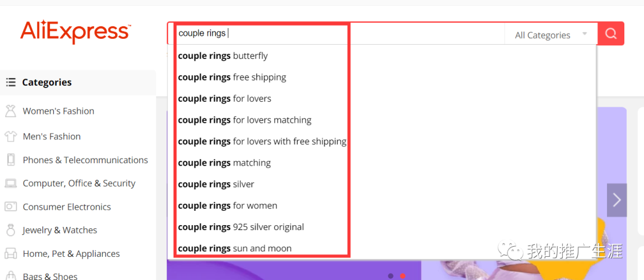Click the Jewelry & Watches ring icon
Screen dimensions: 644x280
(10, 230)
